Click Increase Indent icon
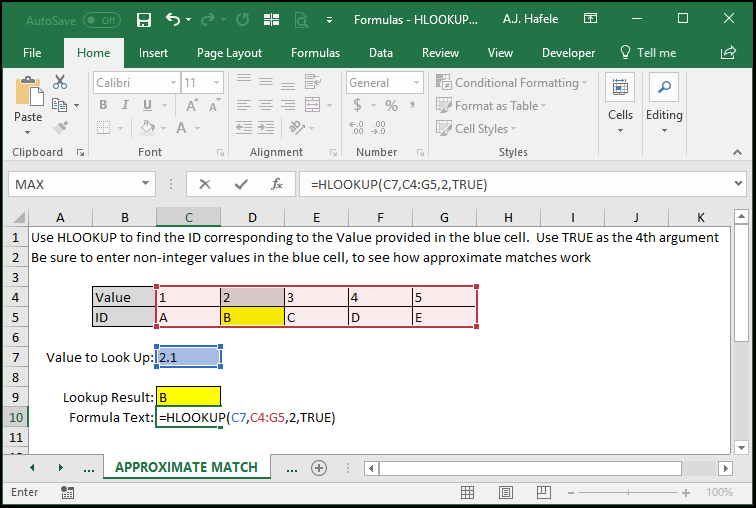This screenshot has width=756, height=508. click(266, 128)
